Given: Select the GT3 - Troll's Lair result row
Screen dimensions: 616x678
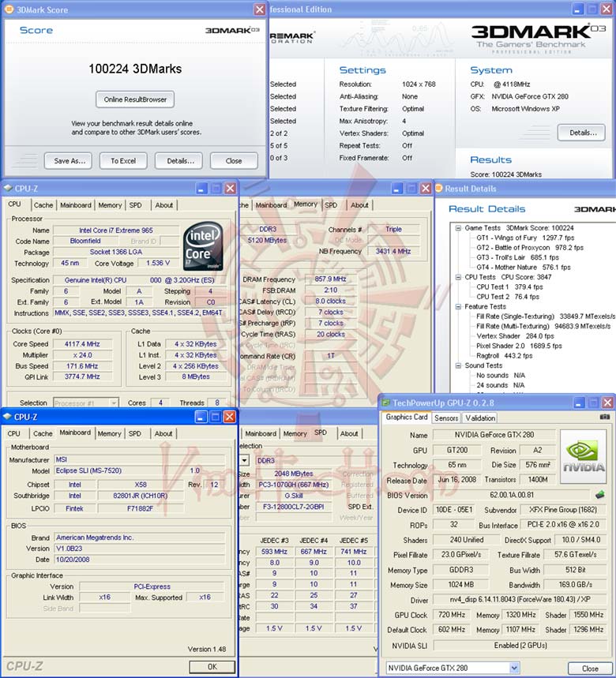Looking at the screenshot, I should (518, 257).
